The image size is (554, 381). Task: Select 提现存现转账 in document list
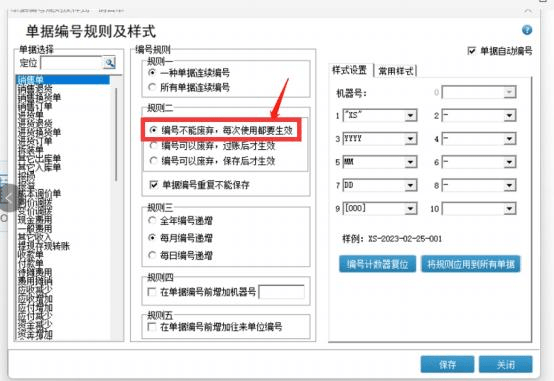[x=44, y=246]
